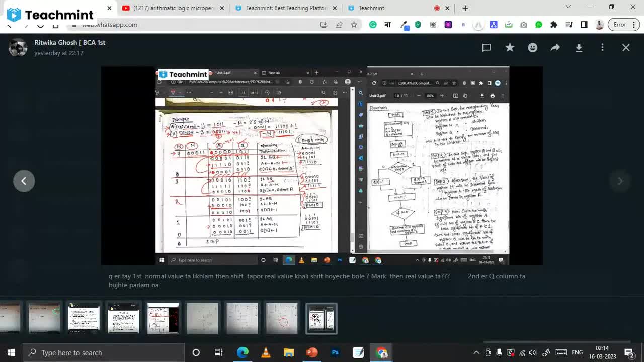This screenshot has height=362, width=644.
Task: Open the message in chat icon
Action: tap(486, 47)
